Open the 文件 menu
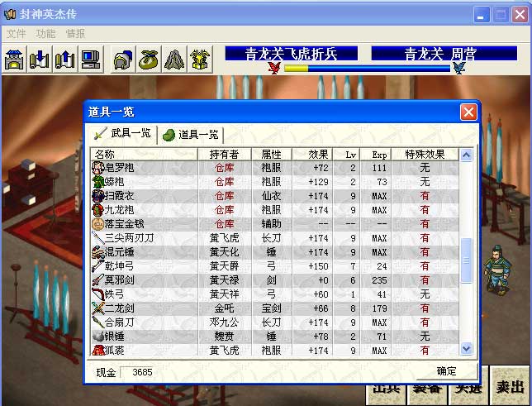This screenshot has height=406, width=532. tap(16, 34)
